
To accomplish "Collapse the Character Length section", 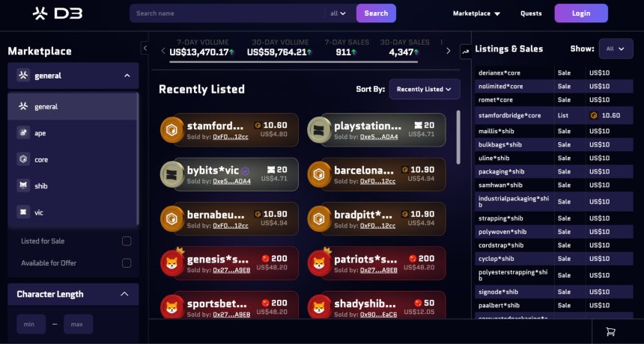I will pos(124,294).
